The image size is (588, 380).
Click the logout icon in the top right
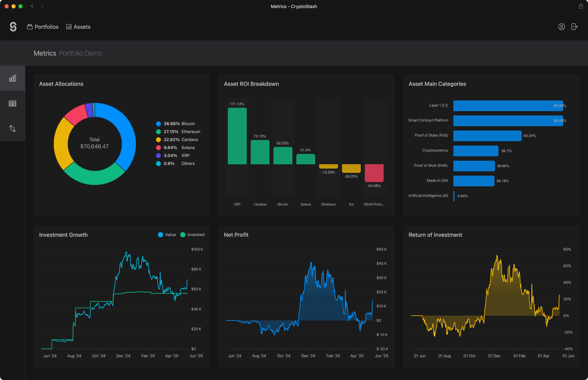point(574,26)
